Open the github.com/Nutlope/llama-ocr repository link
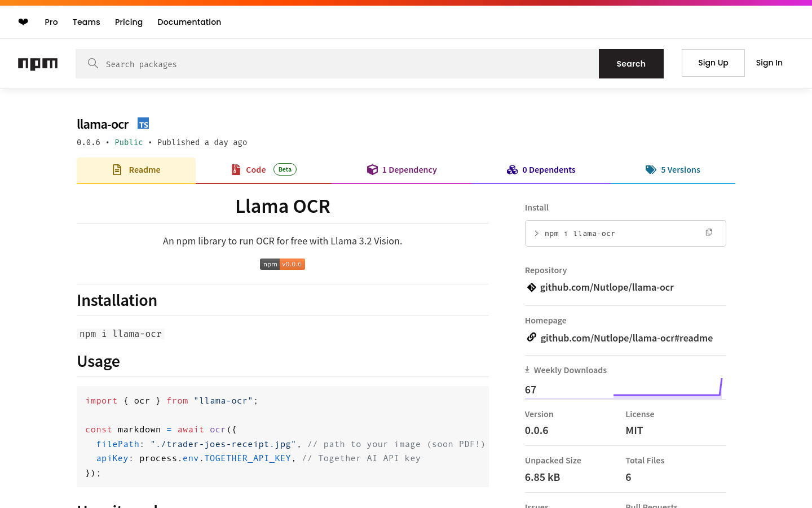This screenshot has width=812, height=508. click(x=607, y=287)
